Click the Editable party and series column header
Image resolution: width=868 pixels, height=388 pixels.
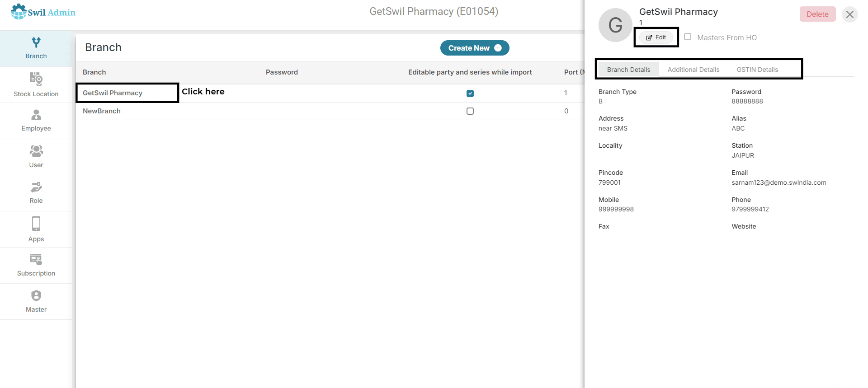point(470,72)
